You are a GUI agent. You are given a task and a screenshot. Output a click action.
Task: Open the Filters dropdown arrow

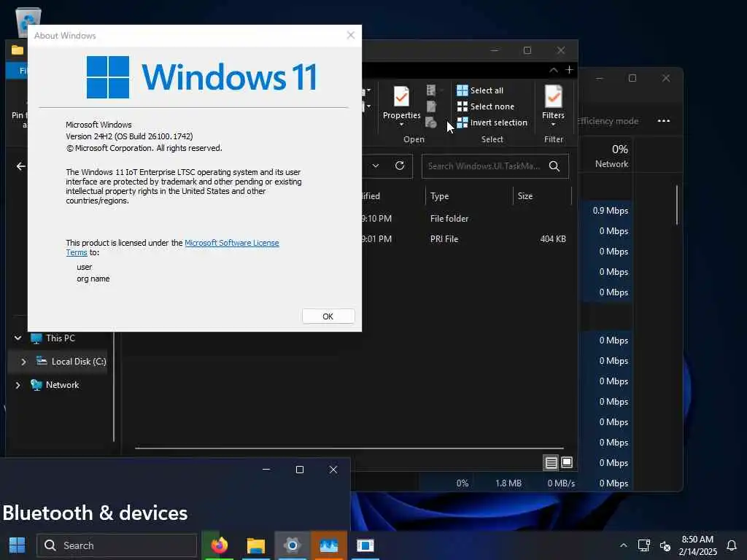coord(553,125)
